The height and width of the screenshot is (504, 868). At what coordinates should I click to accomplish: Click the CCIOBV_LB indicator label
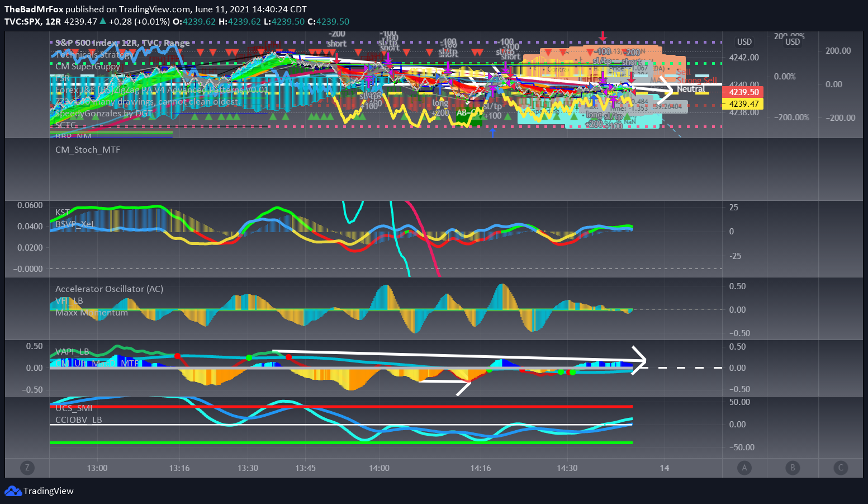tap(79, 420)
